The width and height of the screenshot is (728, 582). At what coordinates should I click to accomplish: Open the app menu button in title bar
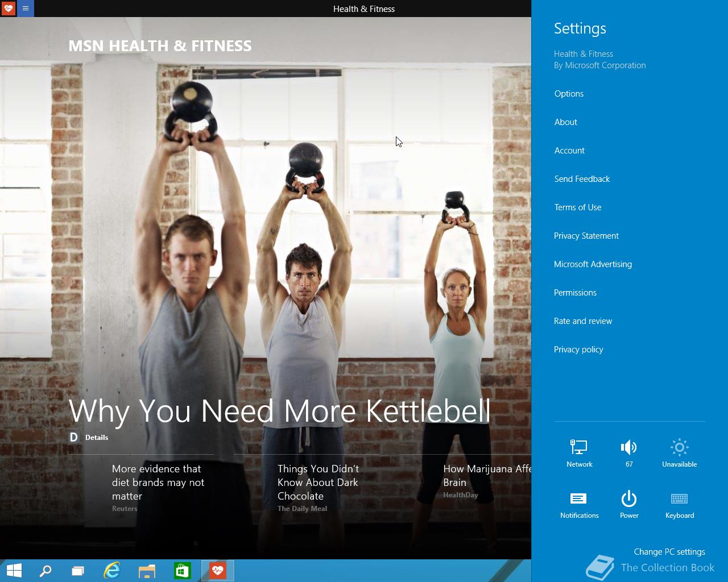(x=26, y=8)
